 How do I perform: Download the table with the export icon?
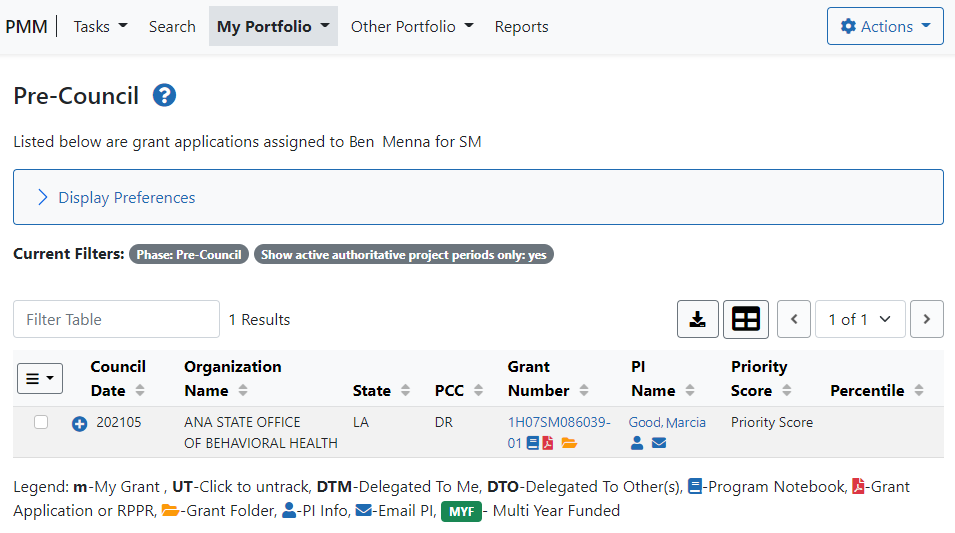(x=697, y=319)
